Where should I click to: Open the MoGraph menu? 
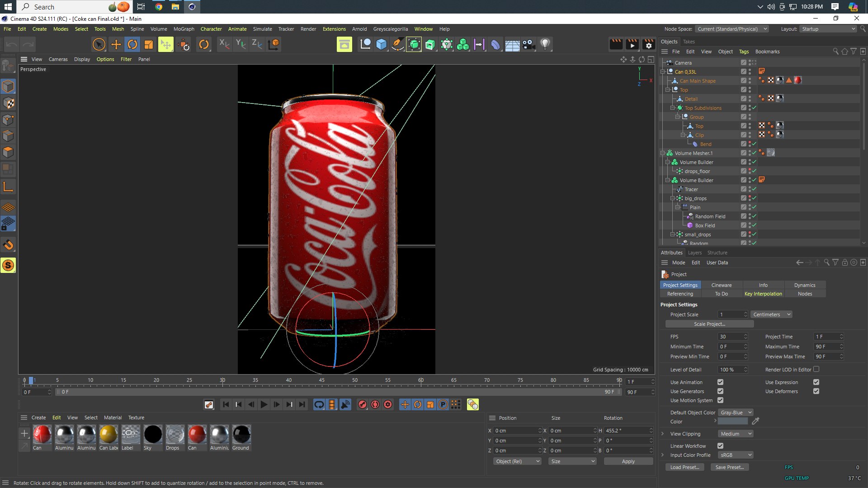tap(184, 29)
